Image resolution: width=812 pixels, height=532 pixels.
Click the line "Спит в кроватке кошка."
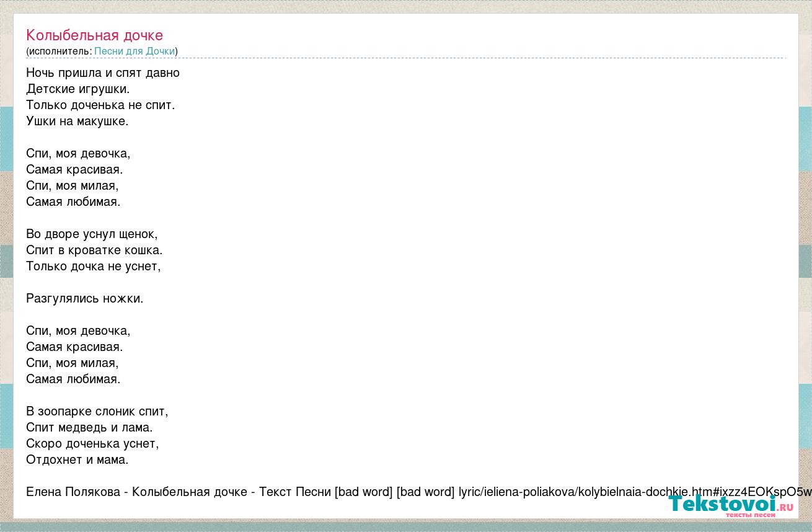[x=94, y=250]
